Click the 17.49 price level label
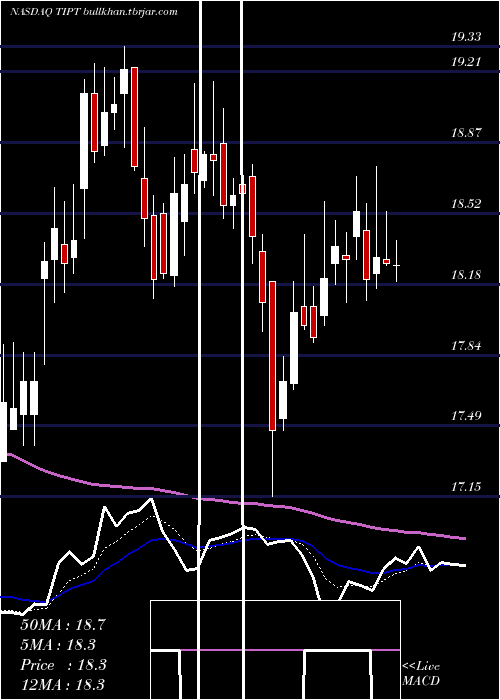This screenshot has height=700, width=500. (x=466, y=416)
